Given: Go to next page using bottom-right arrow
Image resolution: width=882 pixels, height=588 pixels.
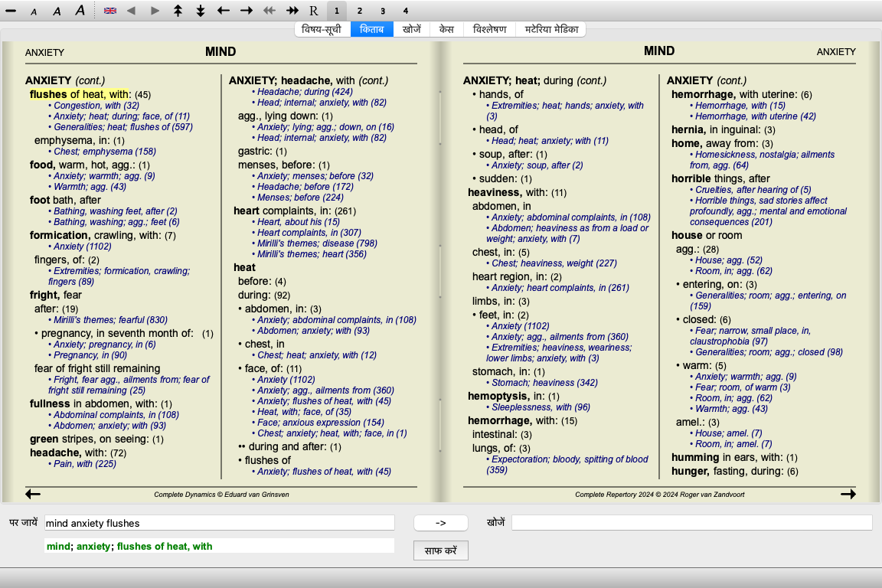Looking at the screenshot, I should pos(848,495).
